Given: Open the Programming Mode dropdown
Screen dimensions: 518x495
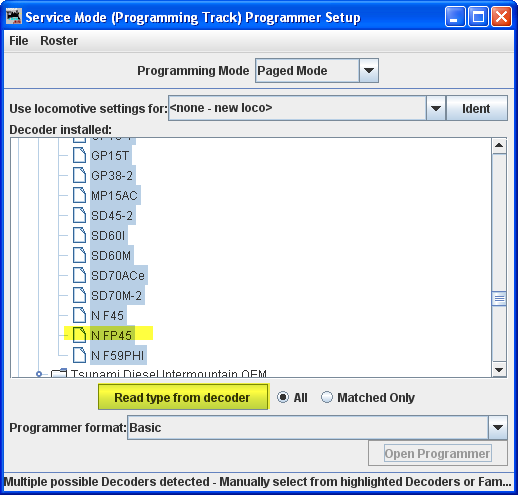Looking at the screenshot, I should [369, 71].
